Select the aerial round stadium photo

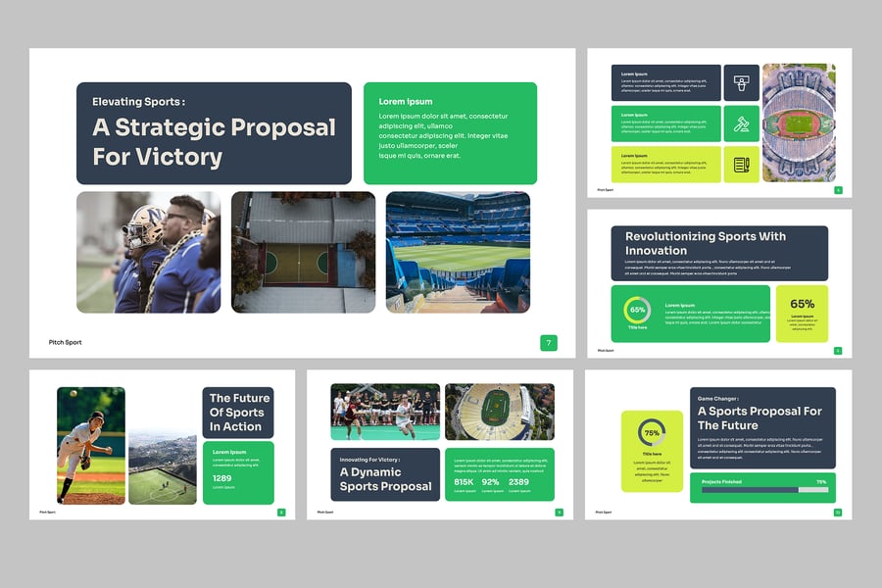799,122
